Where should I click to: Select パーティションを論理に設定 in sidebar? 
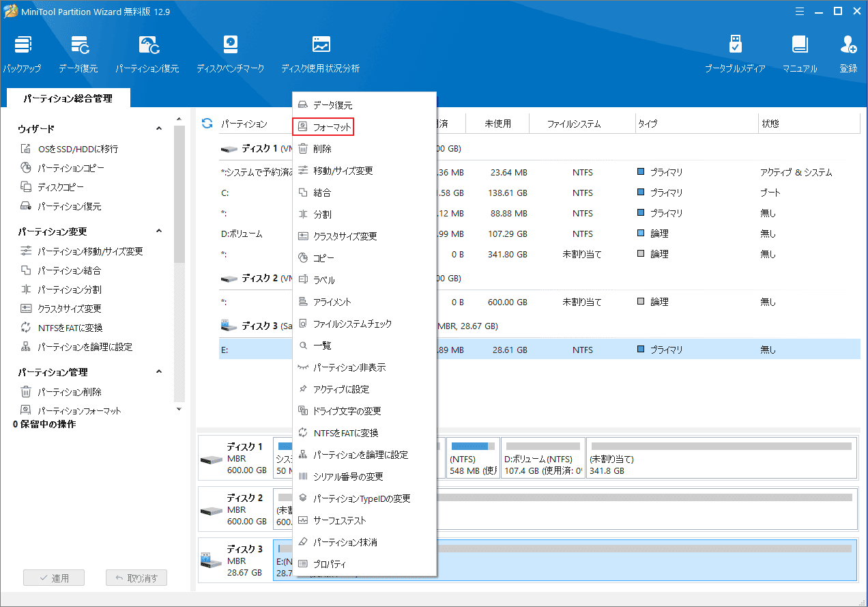click(76, 347)
